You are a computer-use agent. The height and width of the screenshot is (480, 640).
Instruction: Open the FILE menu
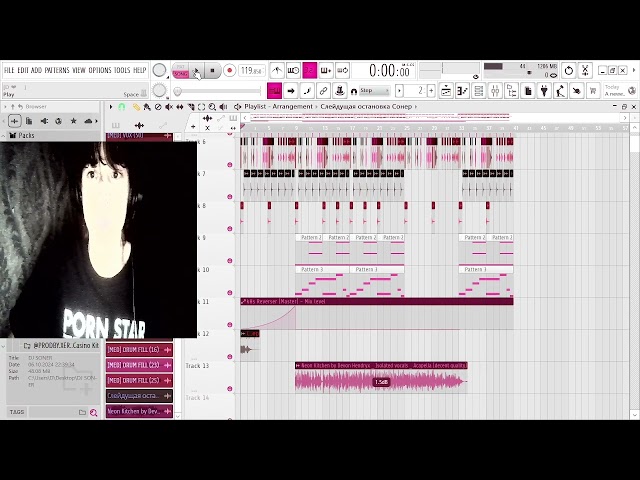9,70
